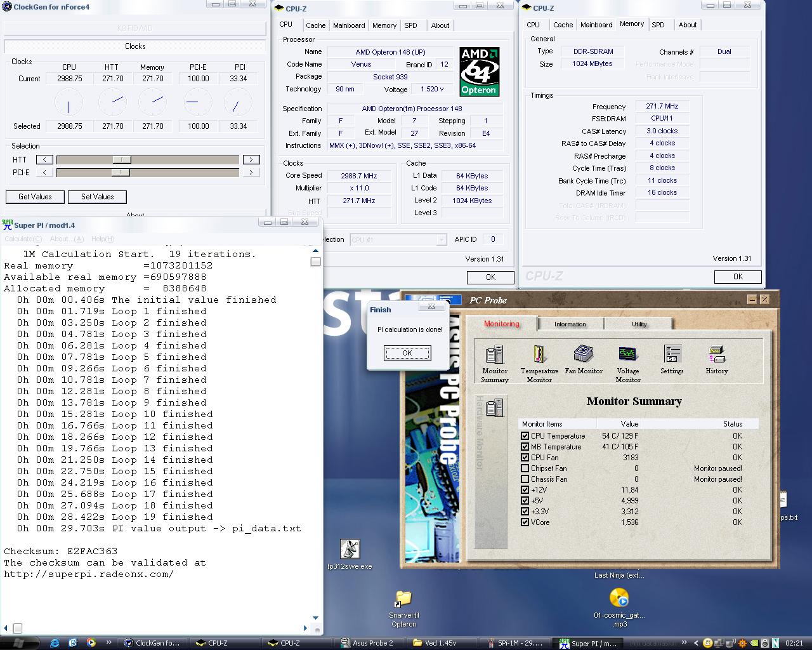
Task: Enable Chipset Fan monitoring checkbox
Action: click(525, 468)
